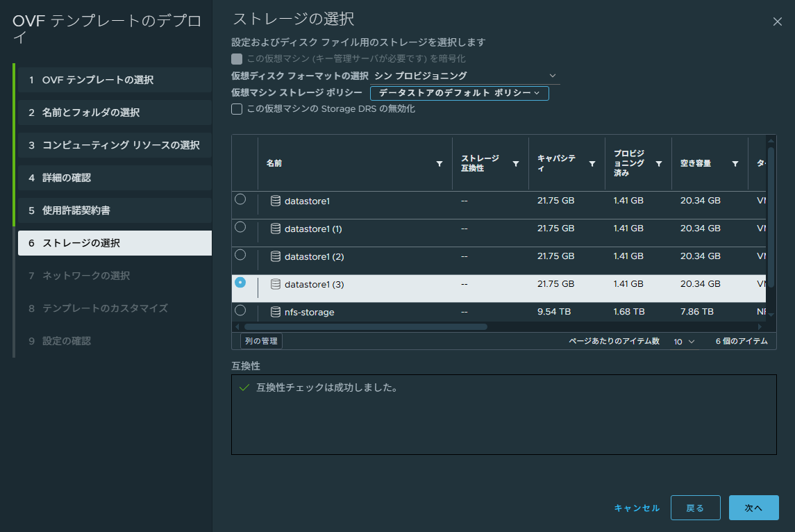Screen dimensions: 795x532
Task: Open the データストアのデフォルト ポリシー dropdown
Action: [537, 93]
